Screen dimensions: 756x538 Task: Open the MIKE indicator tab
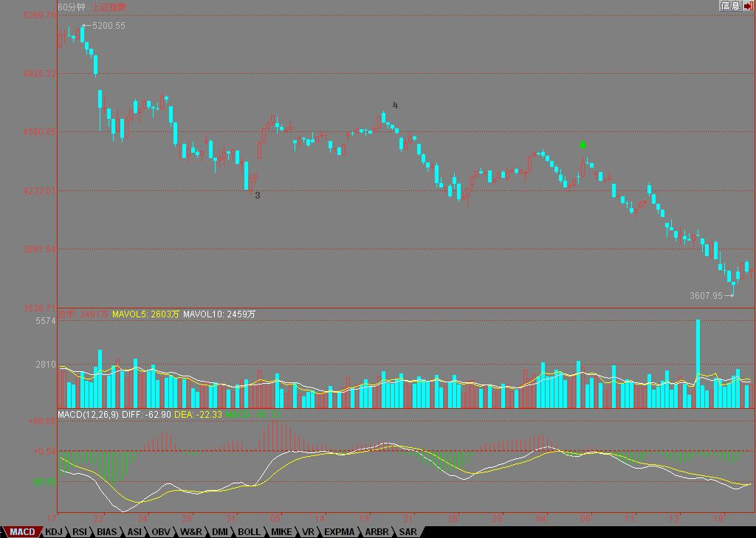281,532
